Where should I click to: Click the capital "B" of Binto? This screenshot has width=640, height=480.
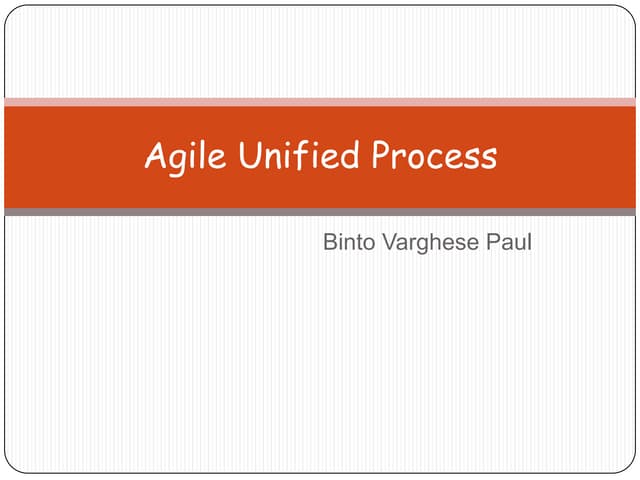330,243
